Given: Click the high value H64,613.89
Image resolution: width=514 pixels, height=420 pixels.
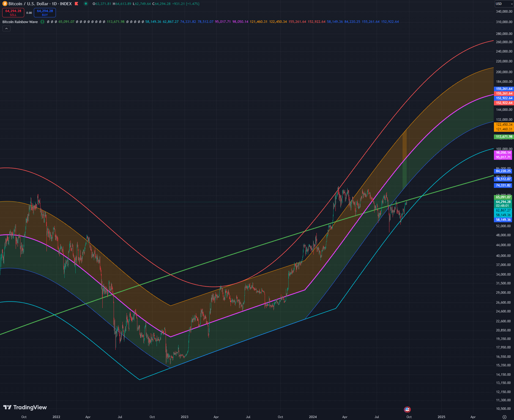Looking at the screenshot, I should (x=122, y=4).
